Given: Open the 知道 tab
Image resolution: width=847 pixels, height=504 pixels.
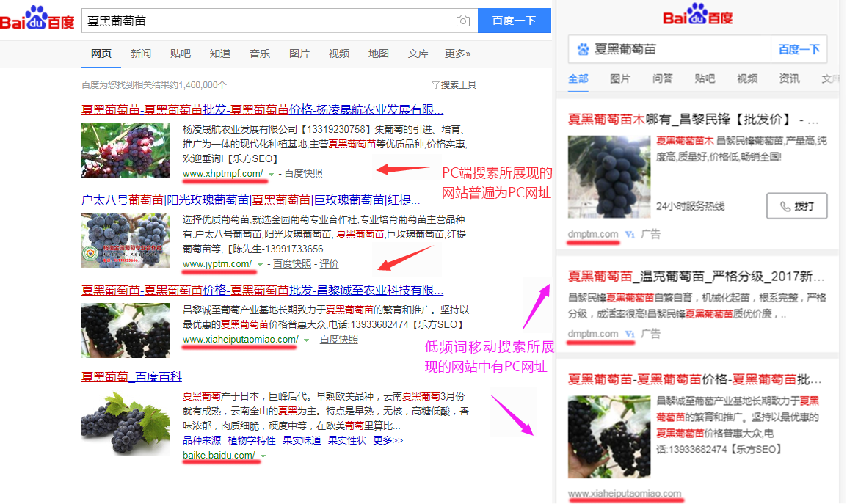Looking at the screenshot, I should tap(220, 54).
